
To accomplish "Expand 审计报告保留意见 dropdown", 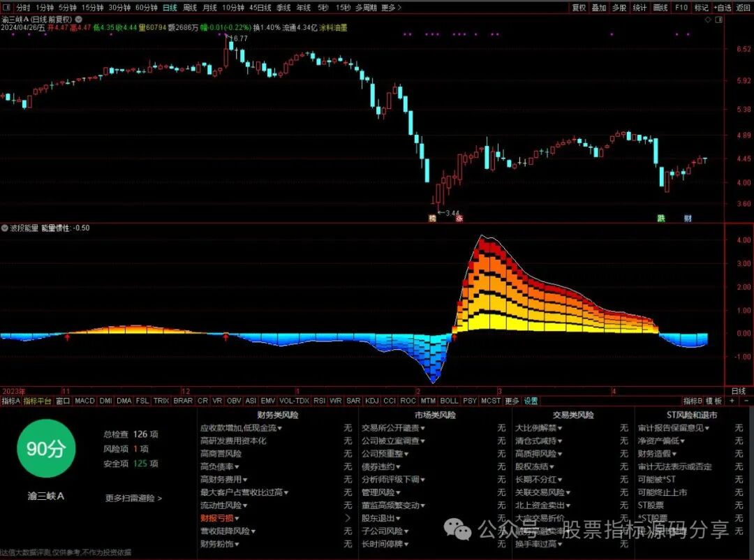I will pyautogui.click(x=673, y=428).
